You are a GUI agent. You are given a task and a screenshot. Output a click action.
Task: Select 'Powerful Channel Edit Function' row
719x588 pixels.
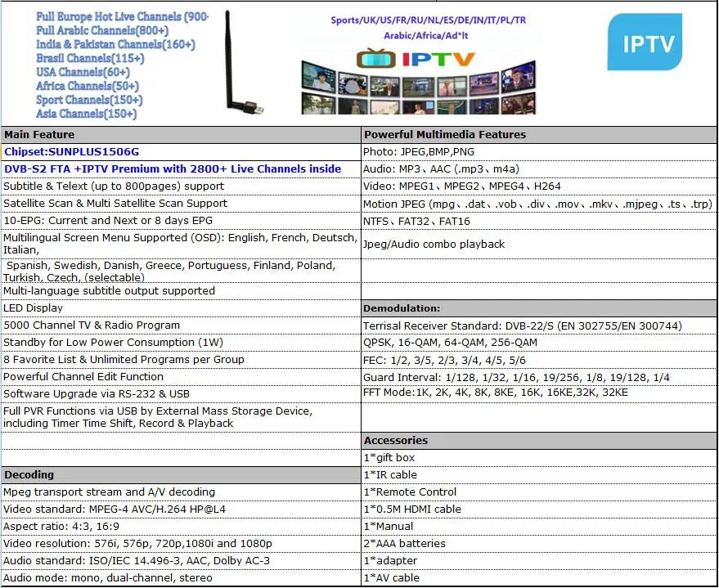click(181, 377)
